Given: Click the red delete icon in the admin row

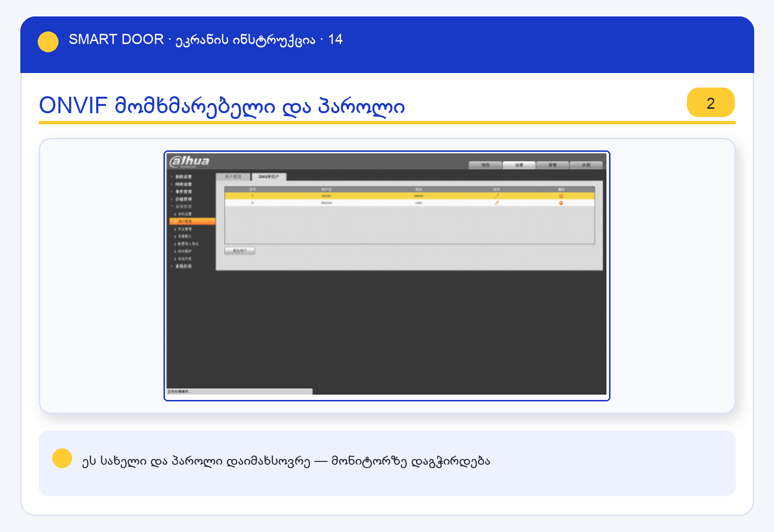Looking at the screenshot, I should (561, 196).
